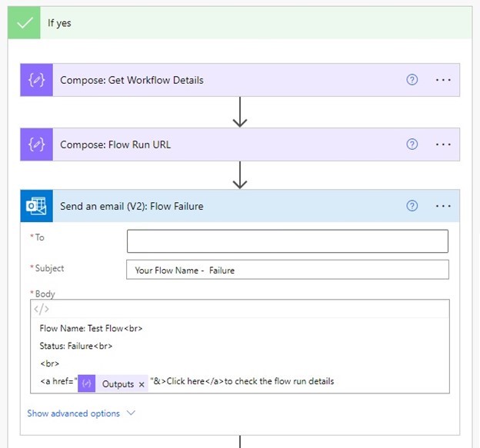
Task: Click the <a href=" text in Body
Action: coord(58,381)
